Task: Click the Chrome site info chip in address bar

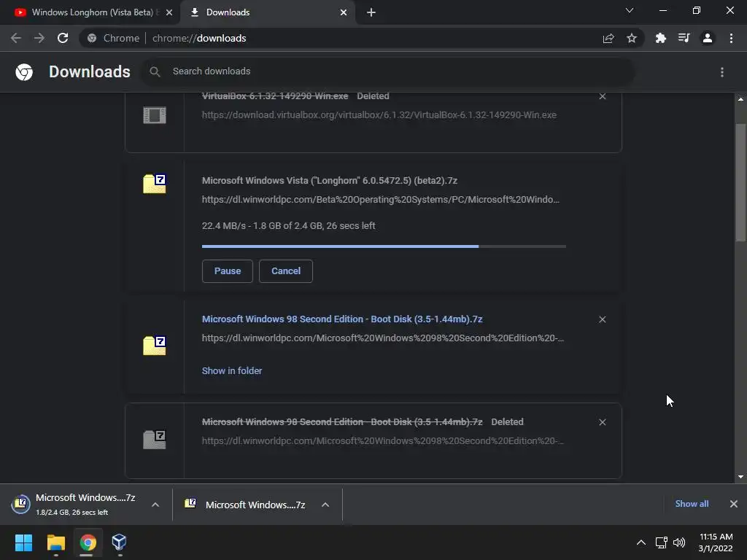Action: (114, 38)
